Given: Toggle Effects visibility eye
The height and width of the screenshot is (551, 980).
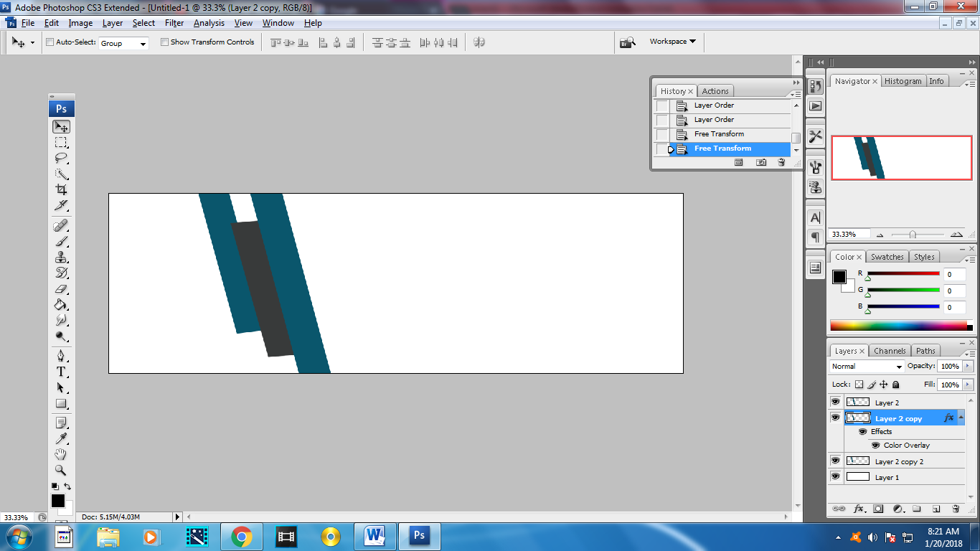Looking at the screenshot, I should 862,432.
